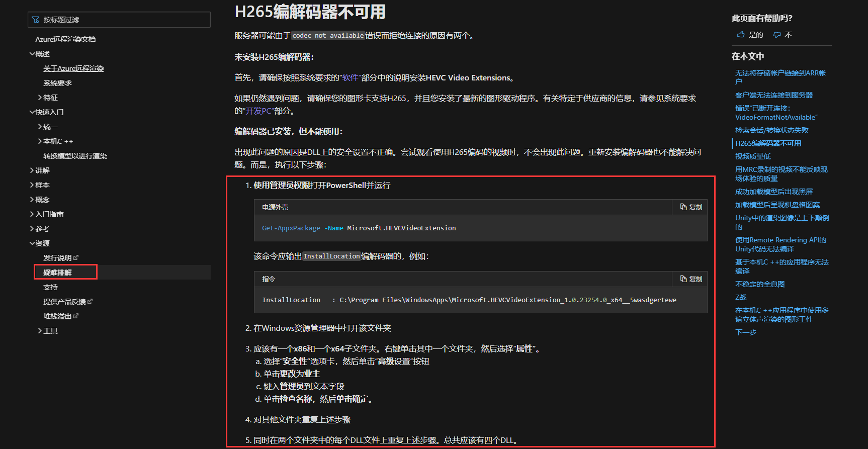
Task: Collapse the 概述 section in sidebar
Action: [32, 54]
